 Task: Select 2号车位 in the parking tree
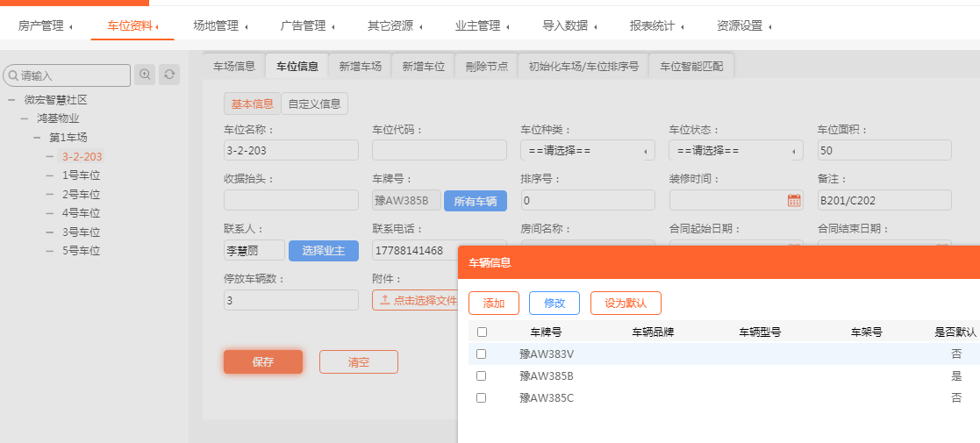point(81,195)
